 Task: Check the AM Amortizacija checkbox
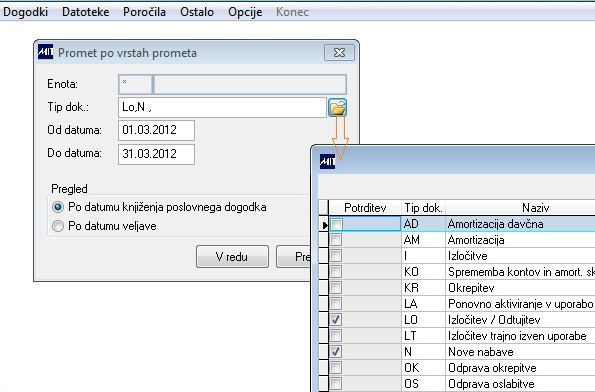point(336,240)
